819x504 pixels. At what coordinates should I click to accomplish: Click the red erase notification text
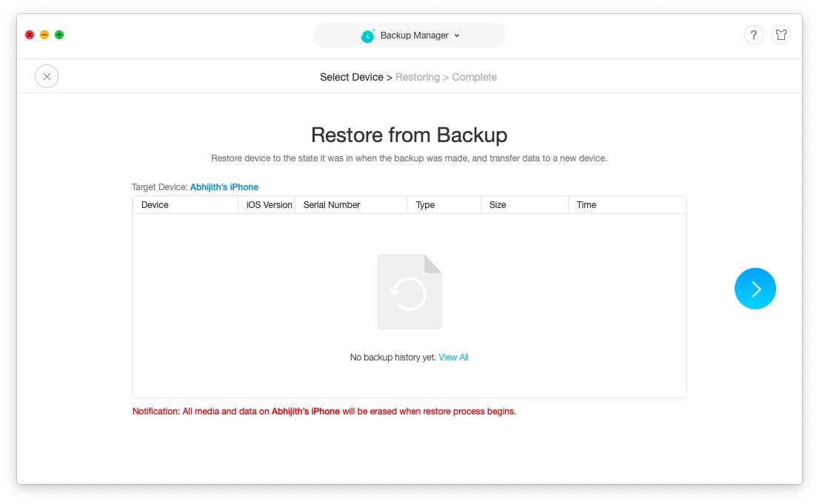pos(324,411)
